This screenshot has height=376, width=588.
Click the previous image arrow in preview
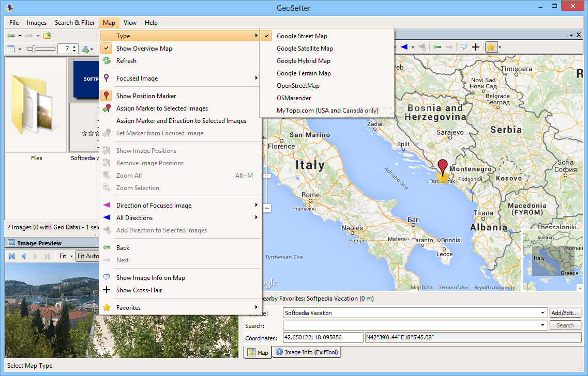[x=24, y=256]
